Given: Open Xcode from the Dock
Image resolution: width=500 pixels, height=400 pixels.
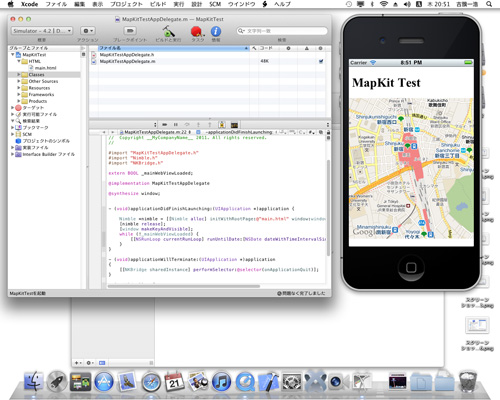Looking at the screenshot, I should pyautogui.click(x=268, y=382).
